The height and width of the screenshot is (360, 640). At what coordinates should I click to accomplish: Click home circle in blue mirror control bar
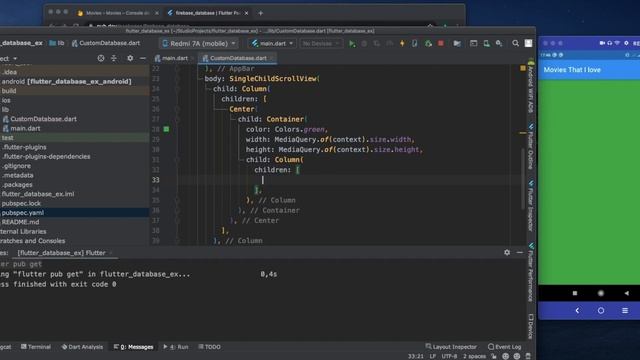tap(601, 311)
